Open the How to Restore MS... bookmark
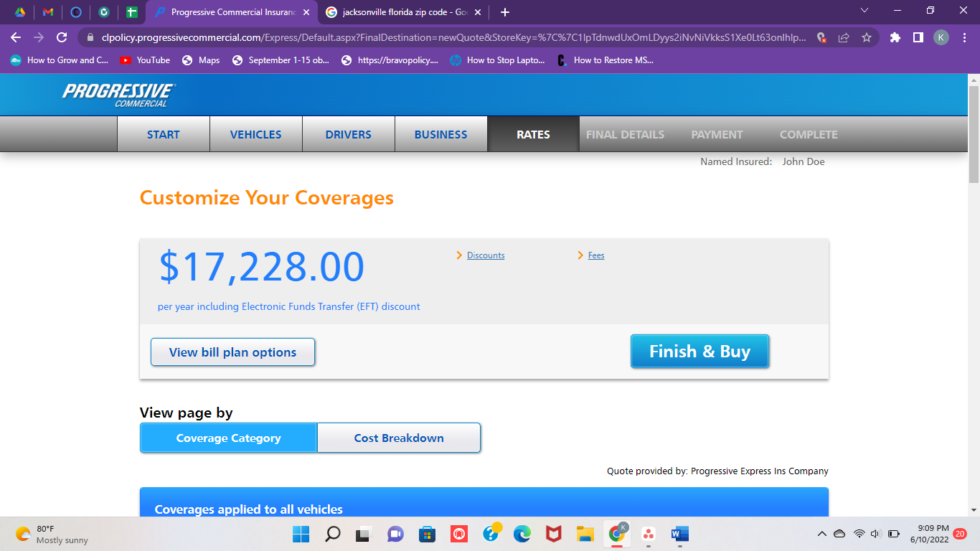Viewport: 980px width, 551px height. [606, 60]
